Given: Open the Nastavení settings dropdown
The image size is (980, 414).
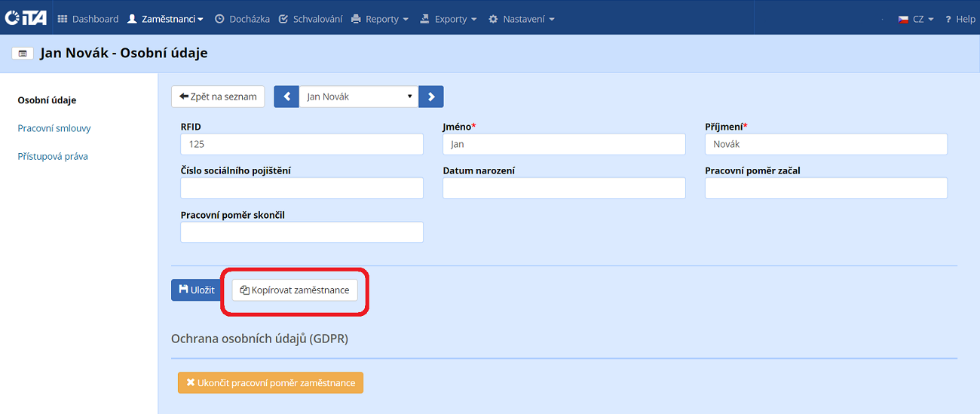Looking at the screenshot, I should (522, 19).
